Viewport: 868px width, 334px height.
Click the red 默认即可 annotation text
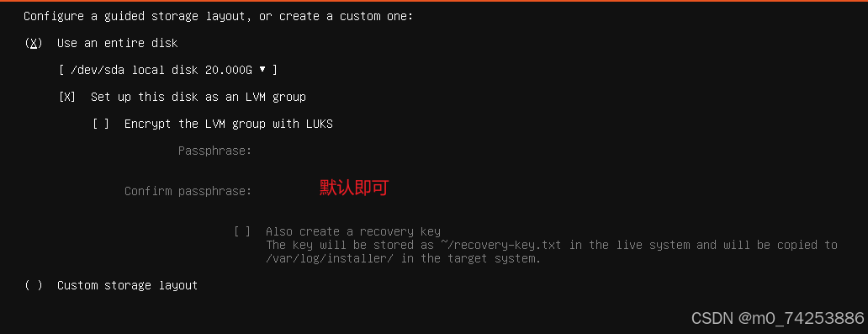coord(354,188)
